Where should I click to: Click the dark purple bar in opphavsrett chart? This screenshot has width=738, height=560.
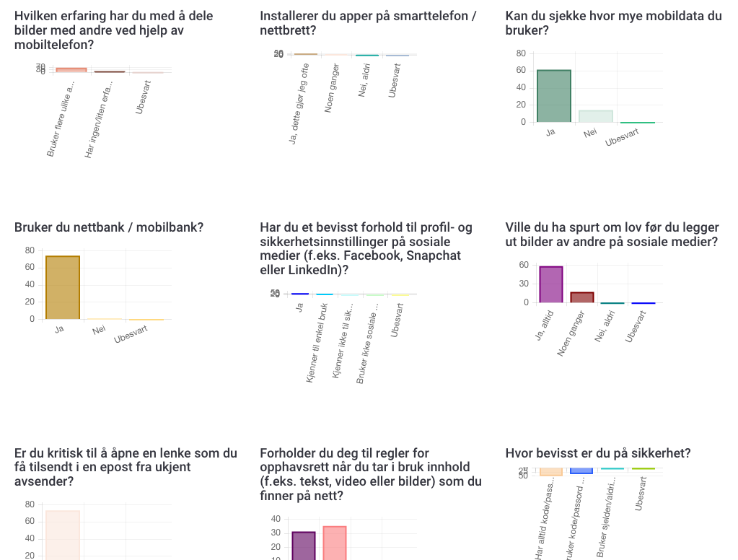pyautogui.click(x=304, y=546)
